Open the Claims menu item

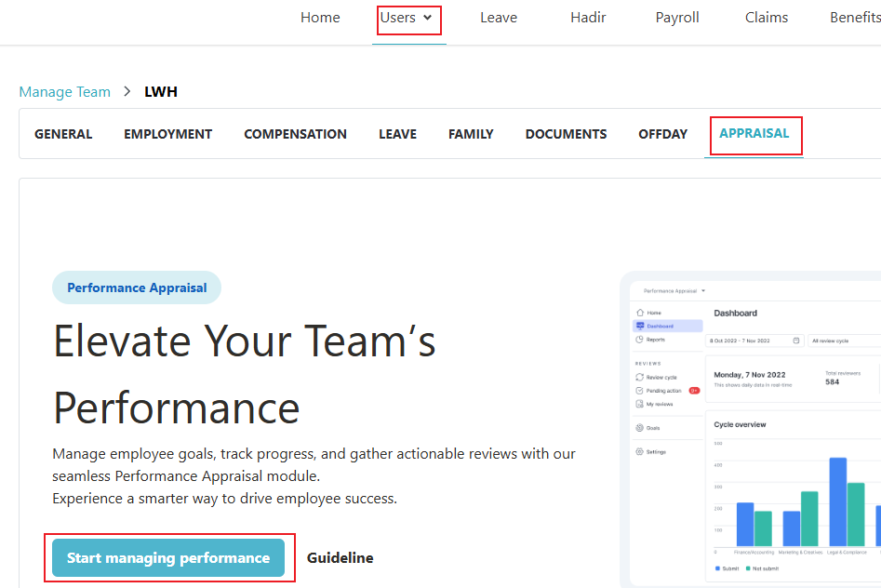(x=767, y=18)
